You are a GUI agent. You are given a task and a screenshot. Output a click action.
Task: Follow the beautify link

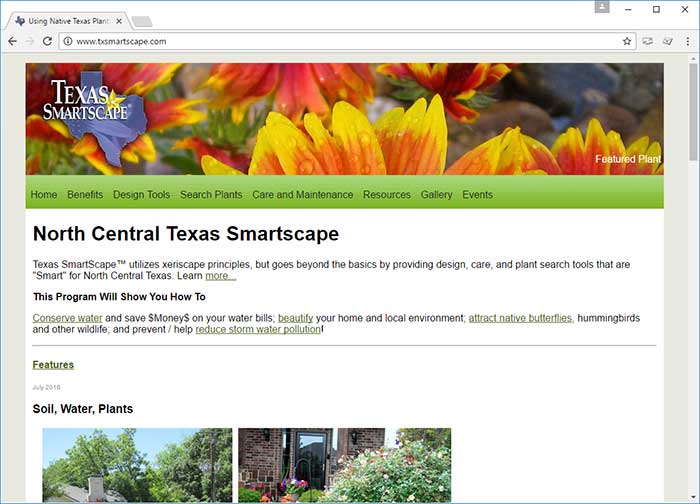tap(295, 318)
